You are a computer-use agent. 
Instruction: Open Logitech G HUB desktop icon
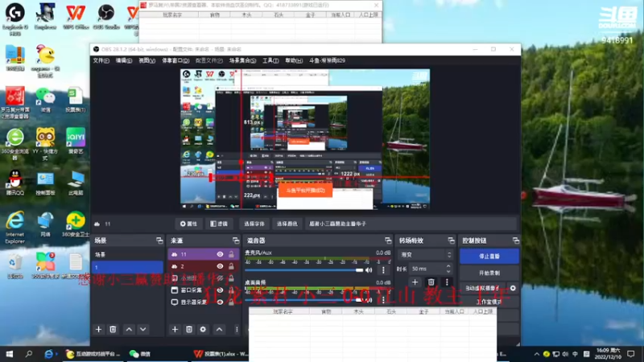tap(14, 19)
